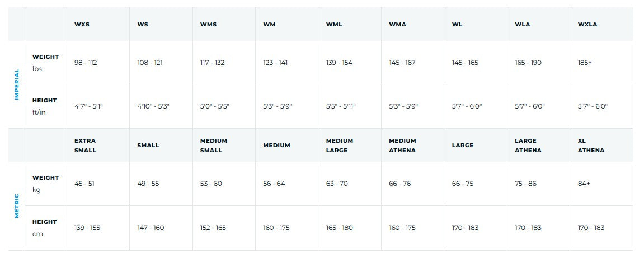Select the MEDIUM LARGE size name
This screenshot has height=258, width=644.
pyautogui.click(x=340, y=146)
